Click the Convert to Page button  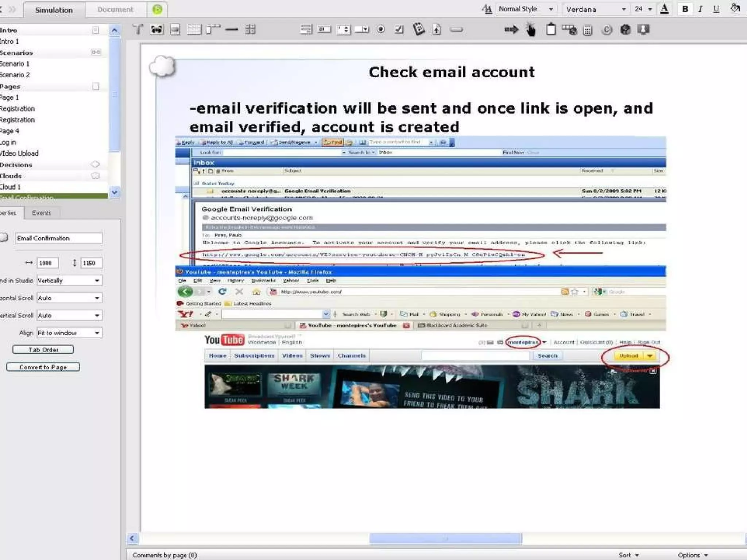43,367
